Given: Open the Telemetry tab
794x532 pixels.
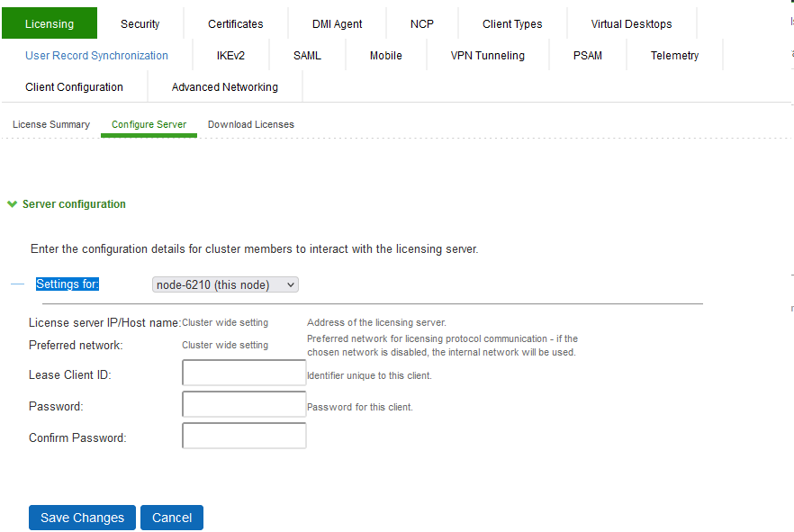Looking at the screenshot, I should [x=674, y=55].
